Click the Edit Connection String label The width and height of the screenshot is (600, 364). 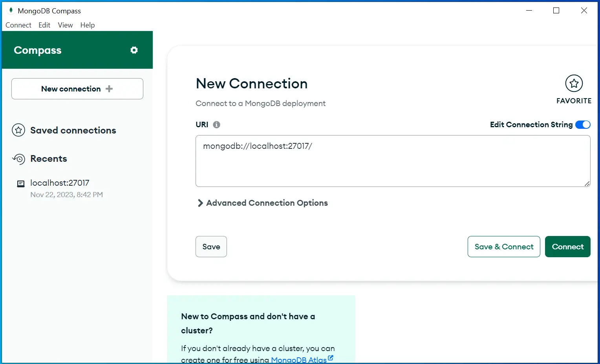coord(531,124)
